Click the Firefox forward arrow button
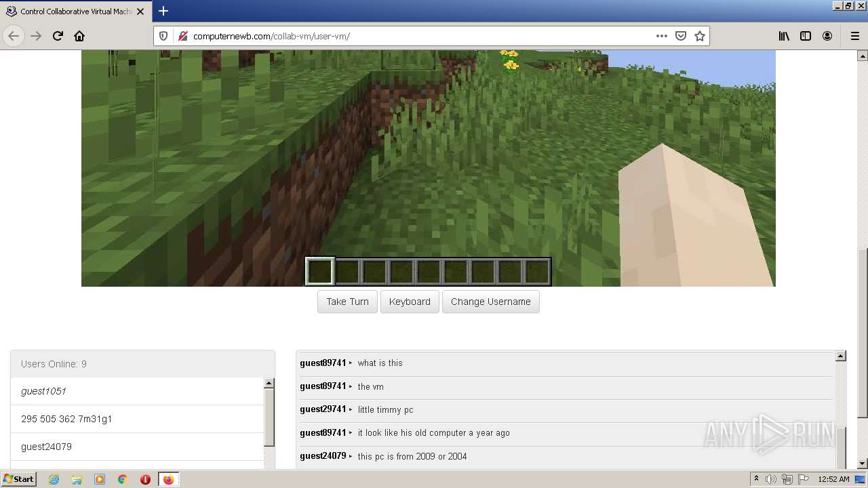This screenshot has width=868, height=488. click(x=36, y=36)
